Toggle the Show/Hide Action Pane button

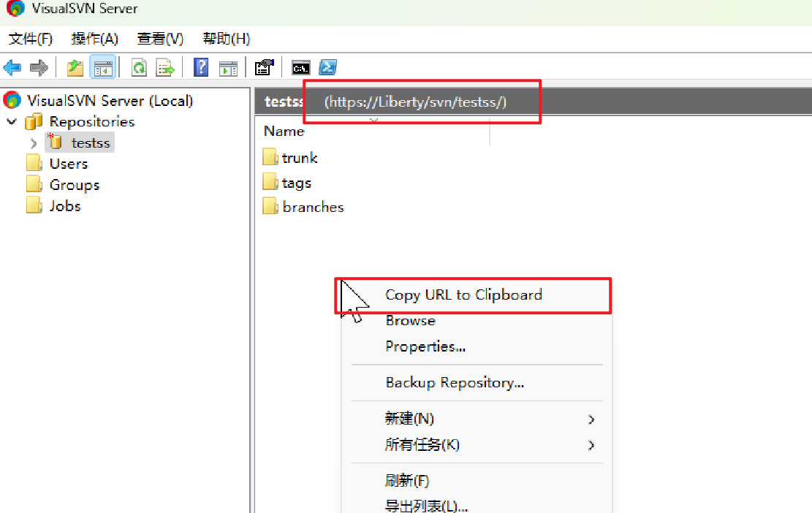pyautogui.click(x=229, y=68)
